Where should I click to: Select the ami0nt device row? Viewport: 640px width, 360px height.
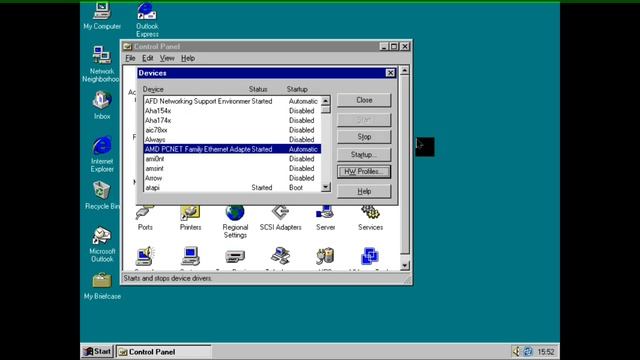(232, 159)
